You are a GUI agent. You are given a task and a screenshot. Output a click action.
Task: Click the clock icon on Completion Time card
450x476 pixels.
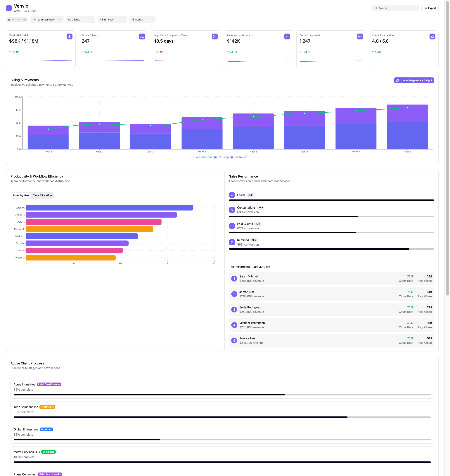[215, 37]
